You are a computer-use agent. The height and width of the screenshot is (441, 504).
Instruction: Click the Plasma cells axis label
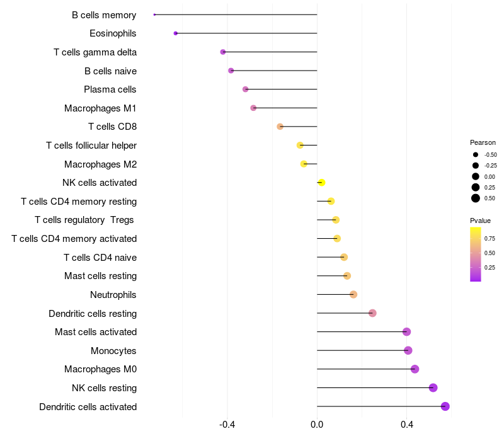coord(110,89)
